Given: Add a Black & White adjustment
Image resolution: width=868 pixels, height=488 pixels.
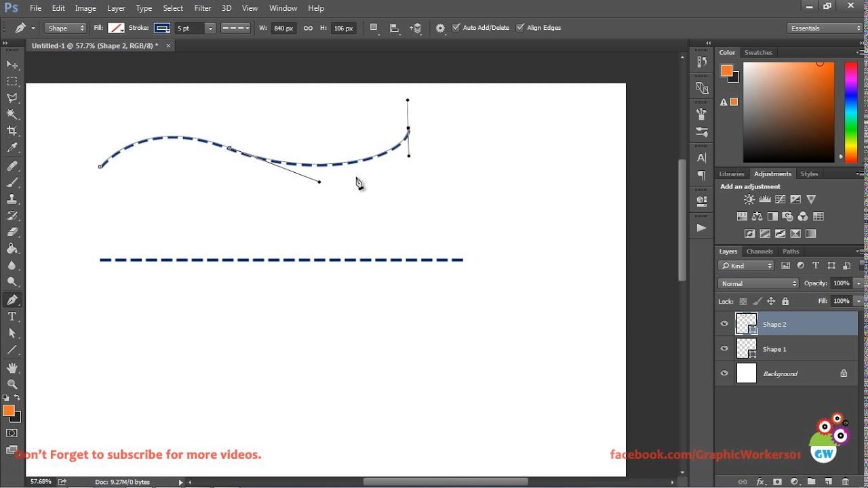Looking at the screenshot, I should click(x=773, y=216).
